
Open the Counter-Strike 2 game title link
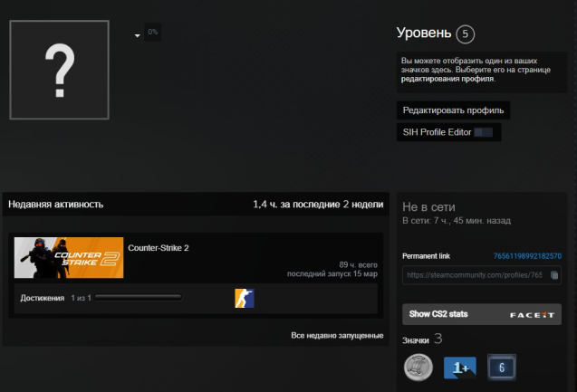click(x=159, y=247)
